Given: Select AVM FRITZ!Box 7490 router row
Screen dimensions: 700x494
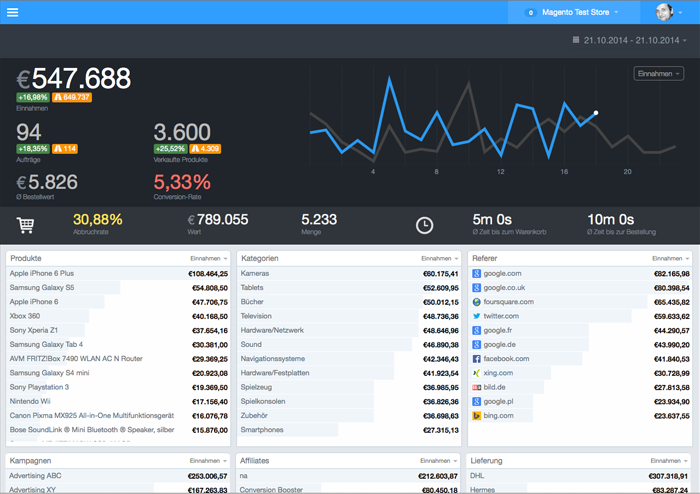Looking at the screenshot, I should pyautogui.click(x=118, y=359).
